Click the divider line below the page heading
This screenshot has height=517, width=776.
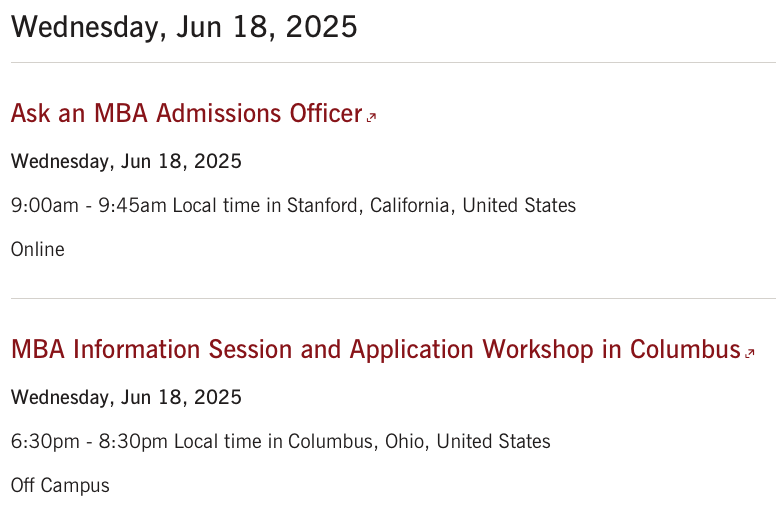click(393, 63)
